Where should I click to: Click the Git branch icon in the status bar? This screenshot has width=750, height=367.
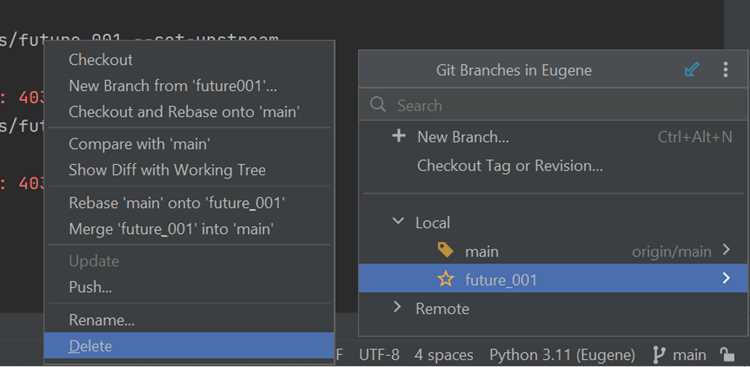click(659, 355)
